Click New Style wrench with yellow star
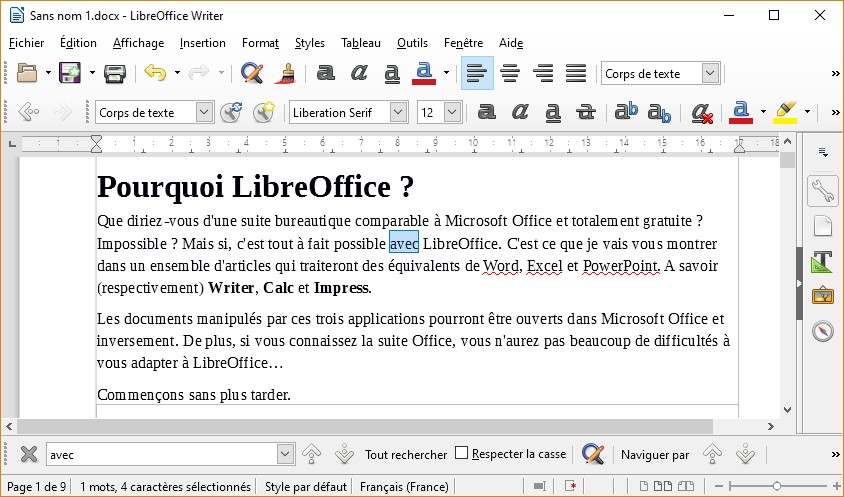844x497 pixels. (x=264, y=113)
